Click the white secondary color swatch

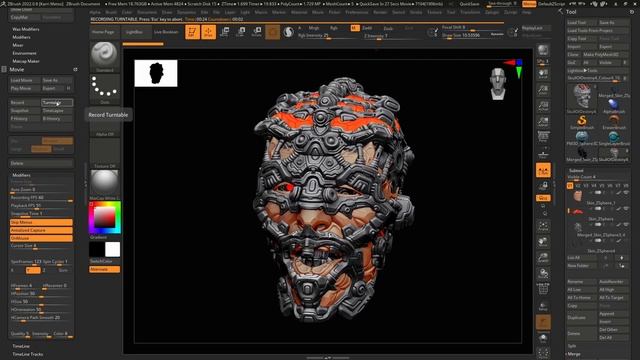[112, 249]
